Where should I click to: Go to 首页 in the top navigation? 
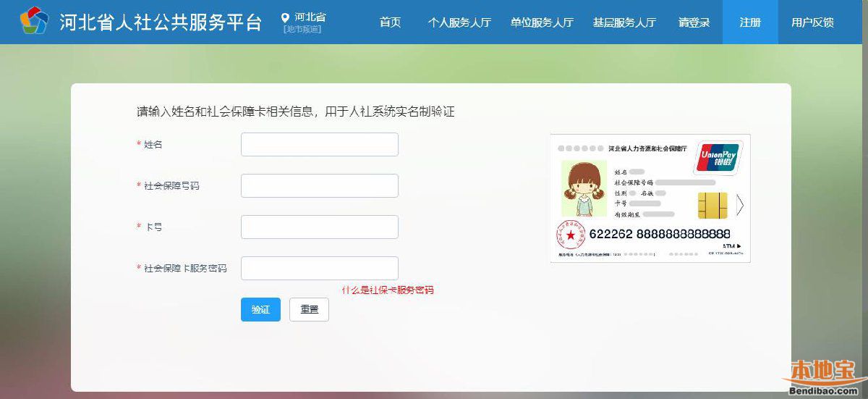390,22
